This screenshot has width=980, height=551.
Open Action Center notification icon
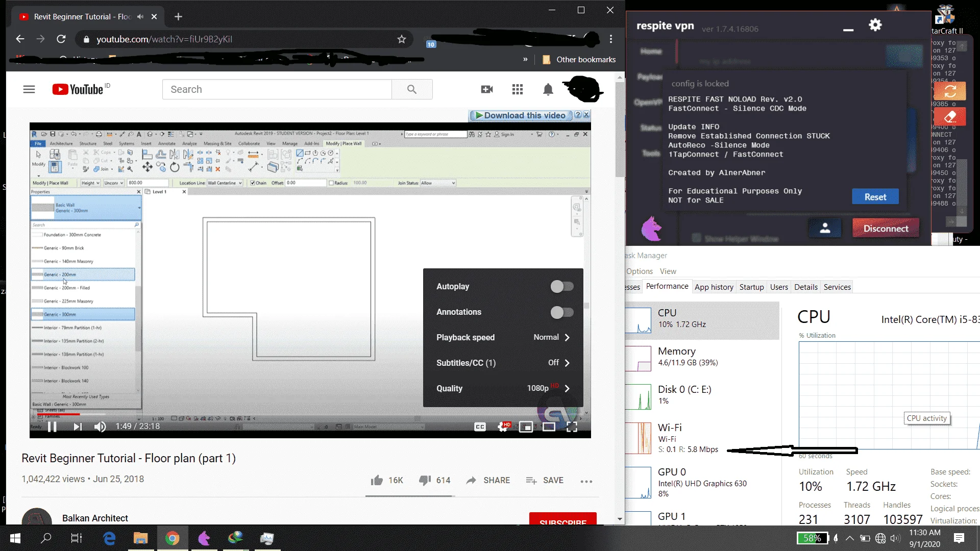(959, 538)
